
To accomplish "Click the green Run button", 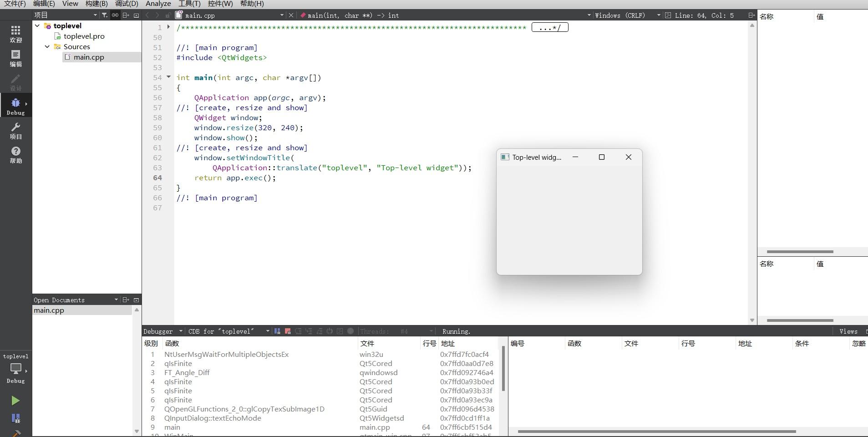I will [x=15, y=401].
